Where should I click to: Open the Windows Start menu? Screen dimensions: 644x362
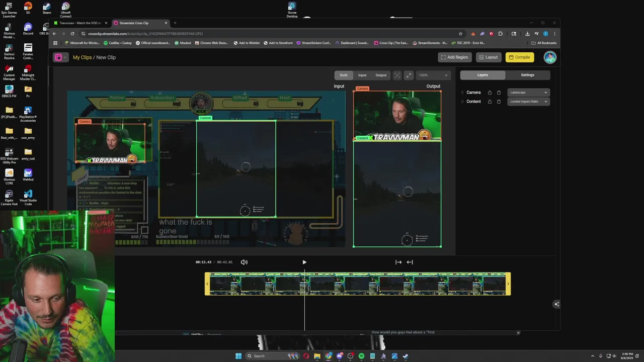pyautogui.click(x=238, y=356)
